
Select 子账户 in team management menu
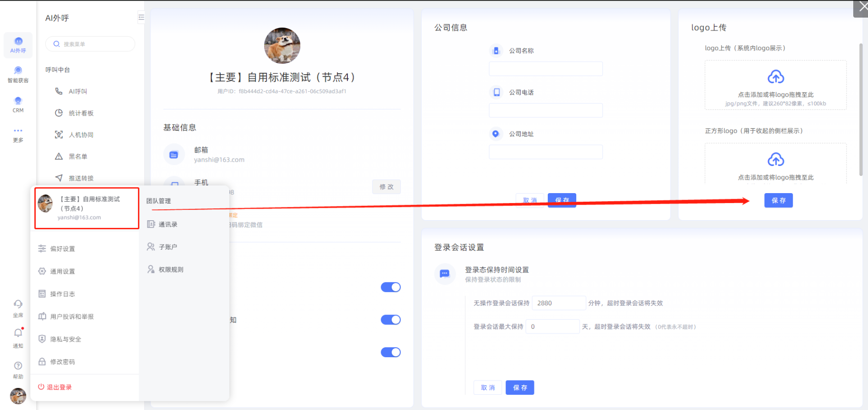click(x=168, y=247)
